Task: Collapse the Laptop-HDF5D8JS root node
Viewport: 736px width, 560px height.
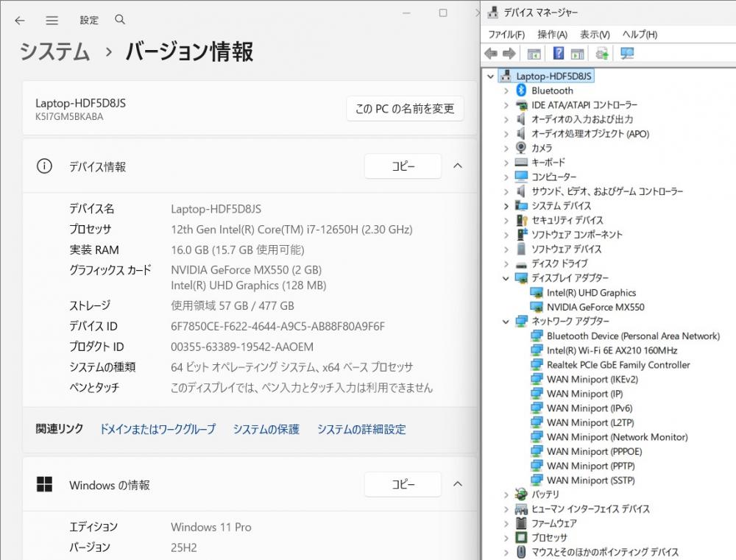Action: click(x=490, y=76)
